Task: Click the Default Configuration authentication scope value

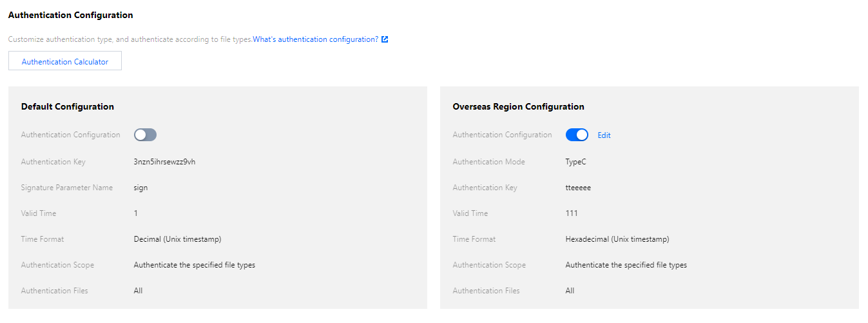Action: 194,265
